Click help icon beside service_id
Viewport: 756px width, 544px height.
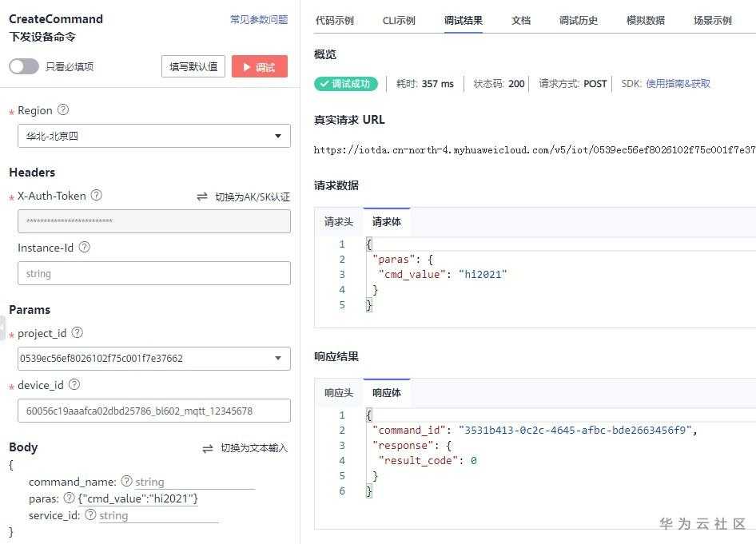point(90,515)
